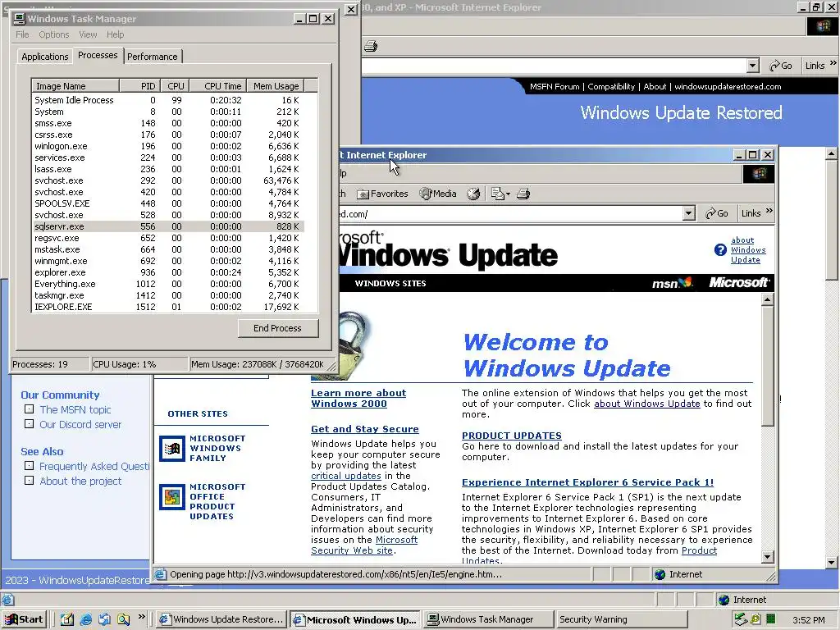Launch Internet Explorer from Quick Launch

tap(85, 619)
